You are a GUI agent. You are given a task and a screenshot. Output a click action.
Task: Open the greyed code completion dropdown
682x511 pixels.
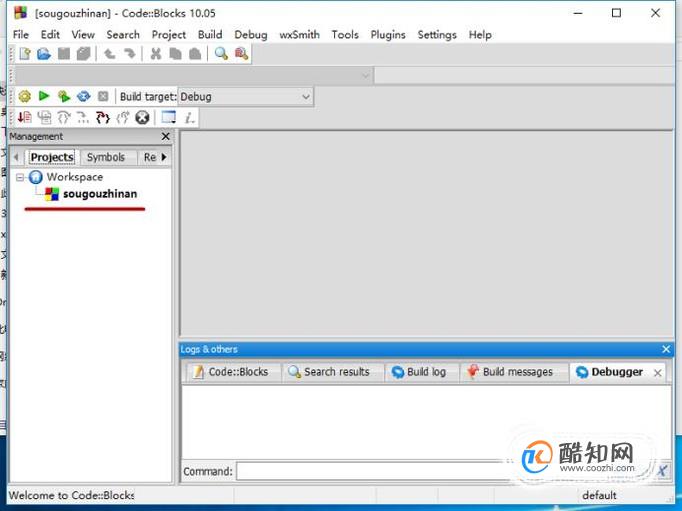pos(194,76)
